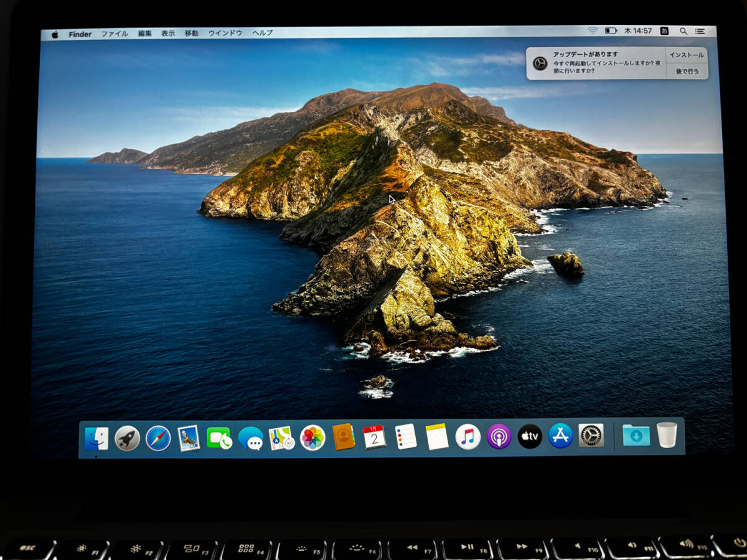Launch FaceTime from the Dock
747x560 pixels.
[219, 438]
